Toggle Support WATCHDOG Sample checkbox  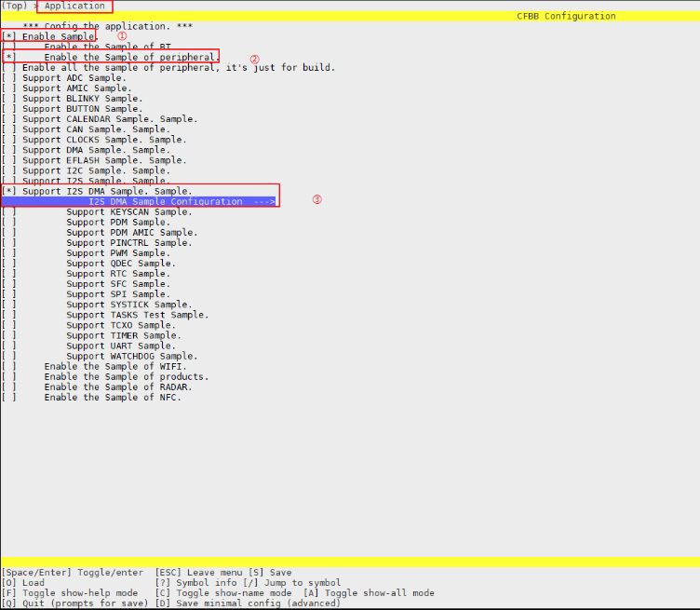(9, 357)
